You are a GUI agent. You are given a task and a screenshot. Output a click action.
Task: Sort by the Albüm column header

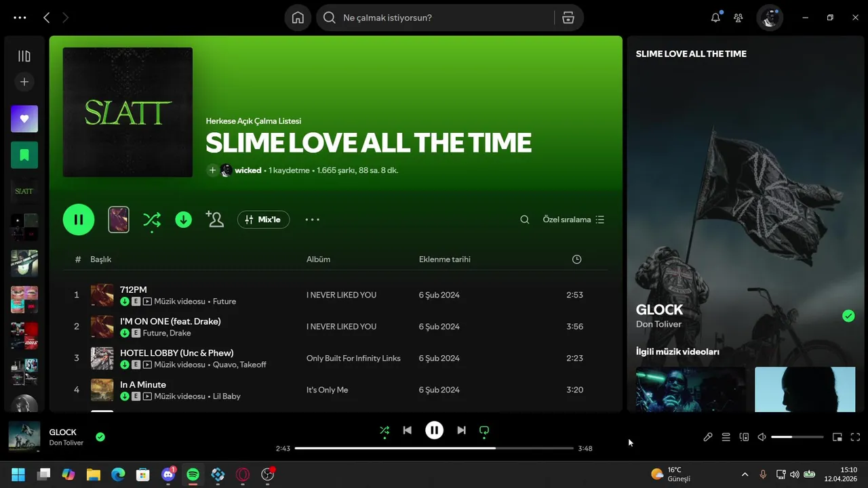(319, 260)
